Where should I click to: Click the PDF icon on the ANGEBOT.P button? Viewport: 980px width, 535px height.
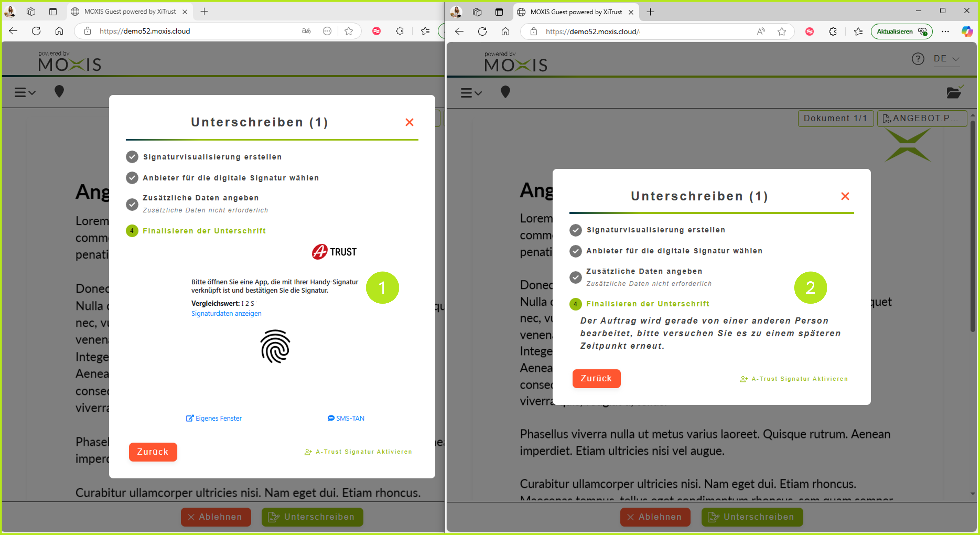(888, 118)
